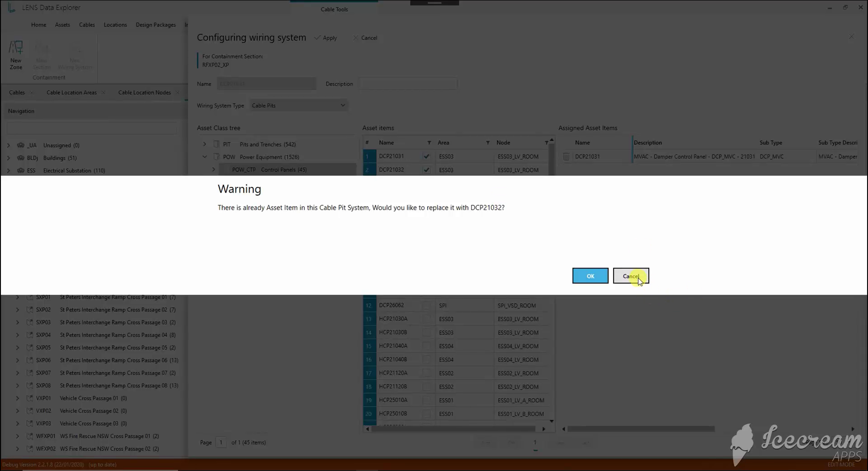868x471 pixels.
Task: Click the Buildings group icon in navigation
Action: [x=21, y=158]
